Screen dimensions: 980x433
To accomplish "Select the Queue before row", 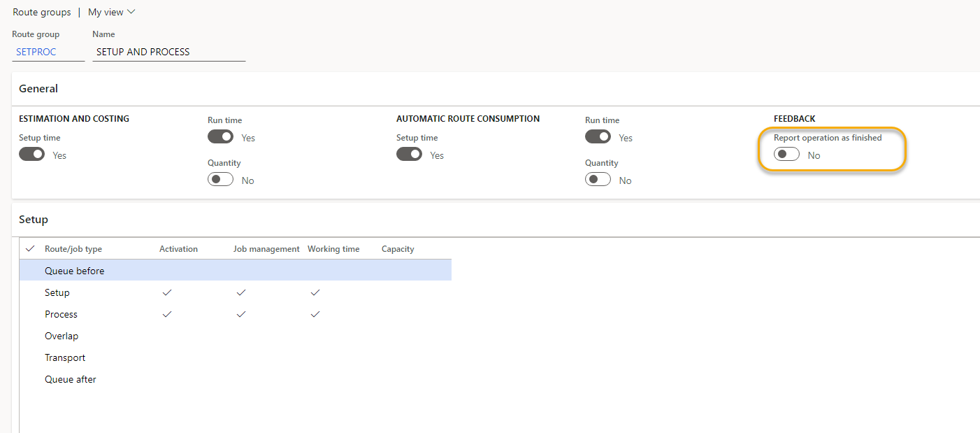I will tap(74, 271).
